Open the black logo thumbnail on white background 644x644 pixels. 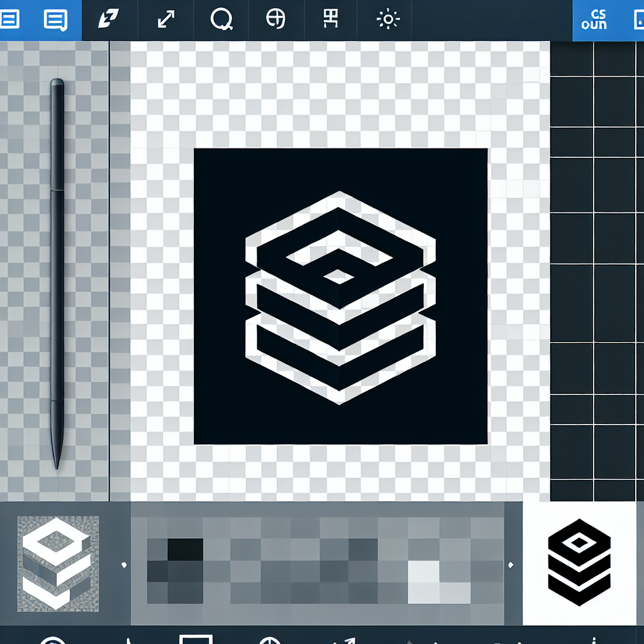coord(579,563)
